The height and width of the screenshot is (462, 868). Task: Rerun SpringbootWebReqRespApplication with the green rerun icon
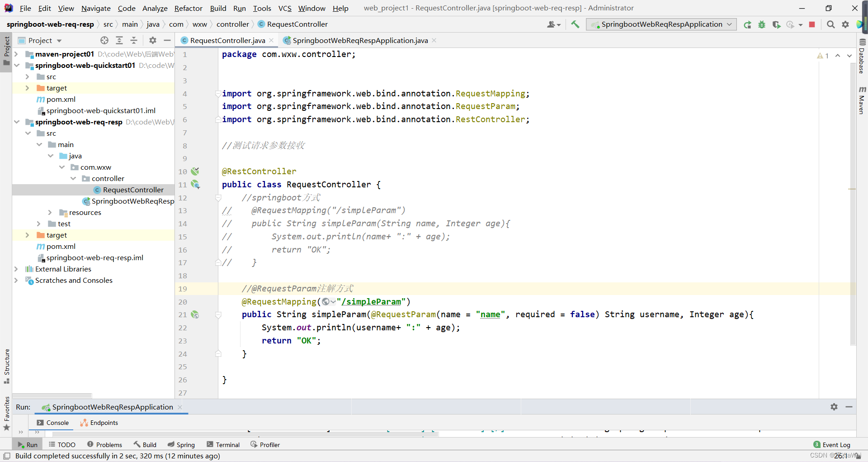point(747,24)
